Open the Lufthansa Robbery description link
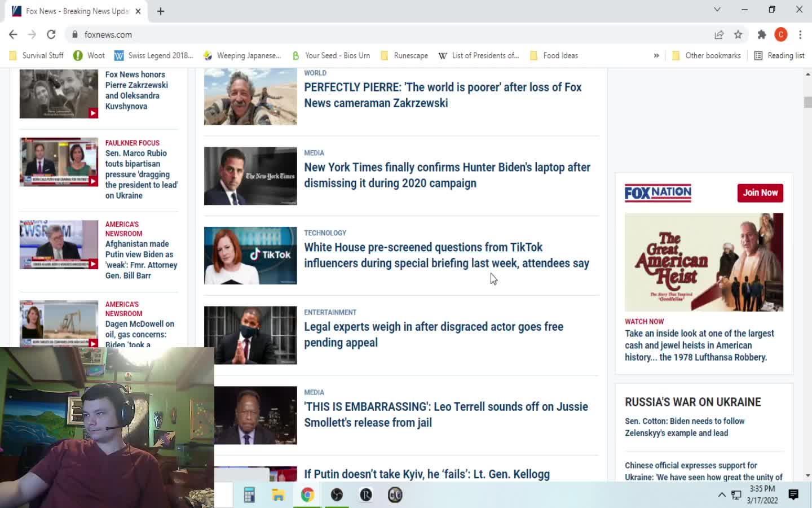 (x=700, y=345)
